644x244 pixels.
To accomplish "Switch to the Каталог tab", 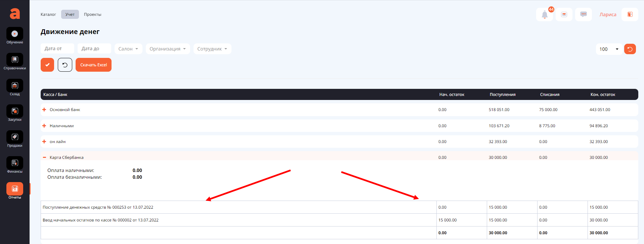I will pos(48,14).
